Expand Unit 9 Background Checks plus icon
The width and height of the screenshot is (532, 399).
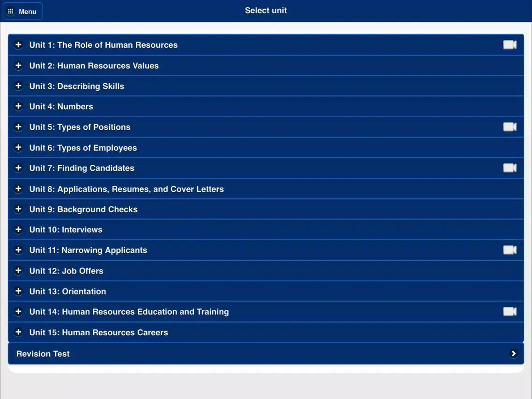click(18, 209)
